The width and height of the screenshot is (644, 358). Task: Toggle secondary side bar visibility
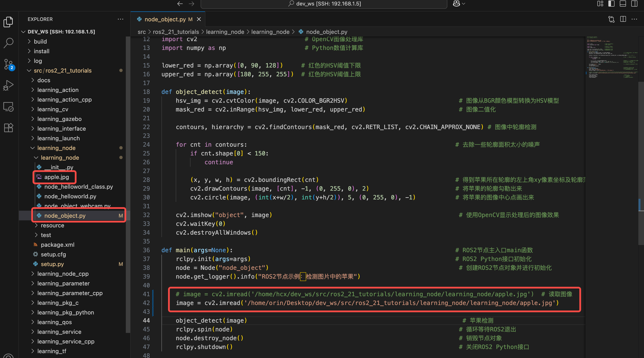(x=634, y=4)
